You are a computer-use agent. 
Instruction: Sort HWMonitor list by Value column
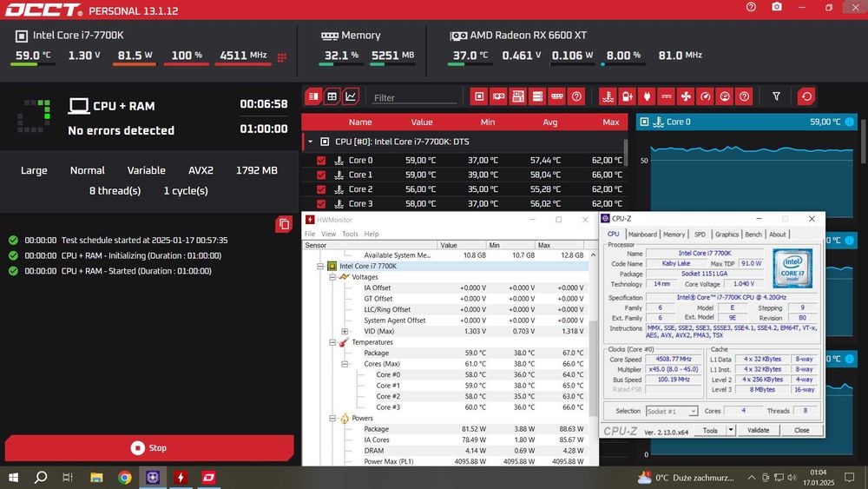(x=461, y=245)
